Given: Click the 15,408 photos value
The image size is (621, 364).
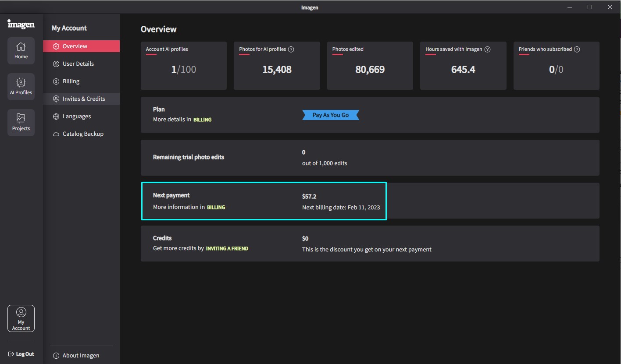Looking at the screenshot, I should (277, 69).
